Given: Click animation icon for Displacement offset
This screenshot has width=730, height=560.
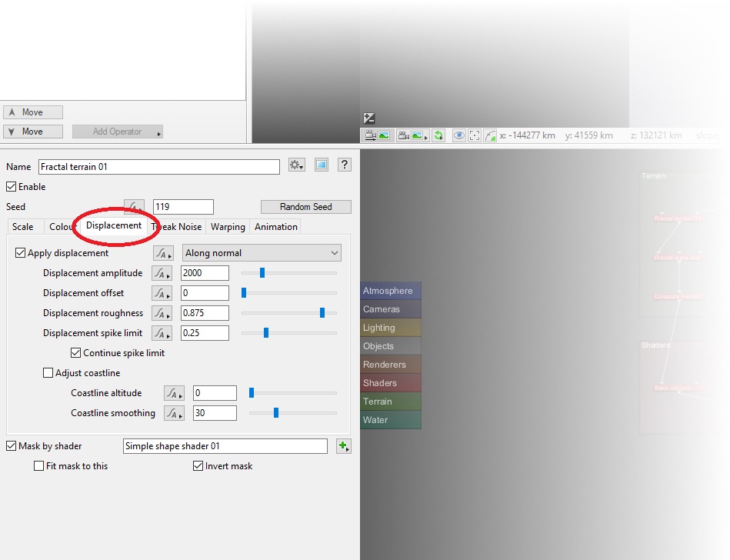Looking at the screenshot, I should pos(162,293).
